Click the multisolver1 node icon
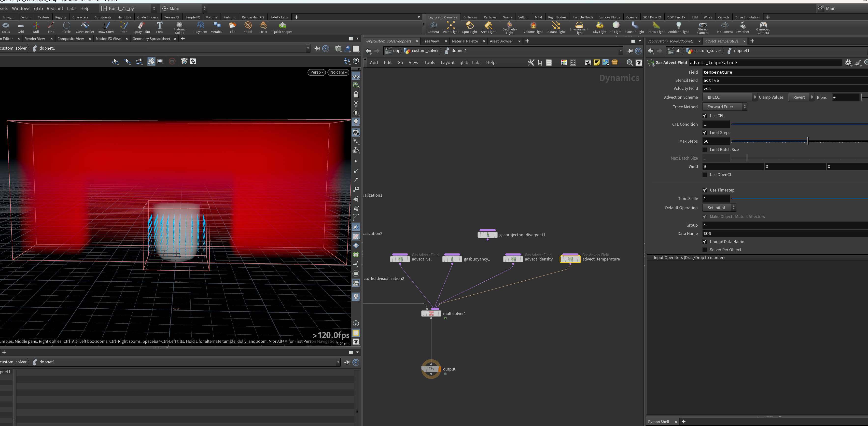 pyautogui.click(x=431, y=314)
